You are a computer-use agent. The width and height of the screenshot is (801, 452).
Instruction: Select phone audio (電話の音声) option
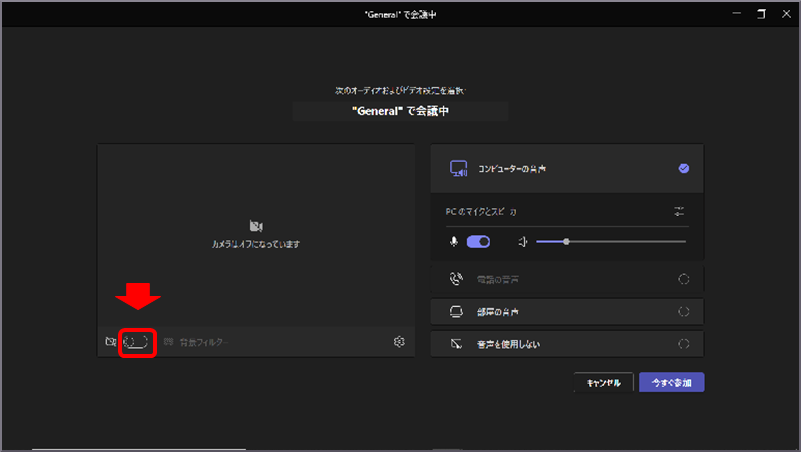[x=567, y=279]
